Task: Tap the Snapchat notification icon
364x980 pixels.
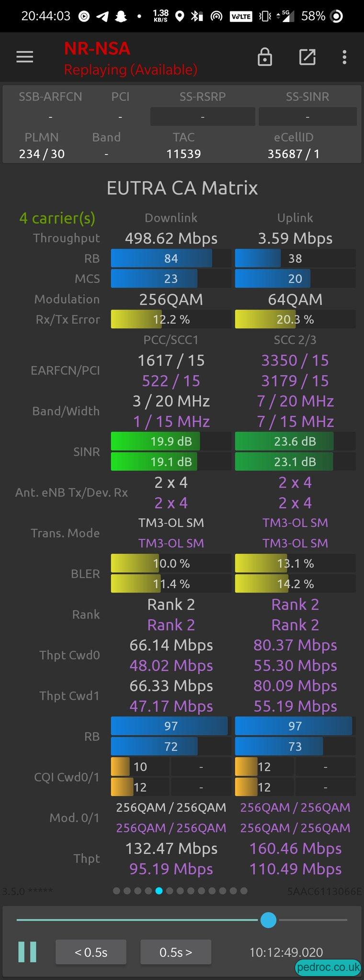Action: tap(121, 16)
